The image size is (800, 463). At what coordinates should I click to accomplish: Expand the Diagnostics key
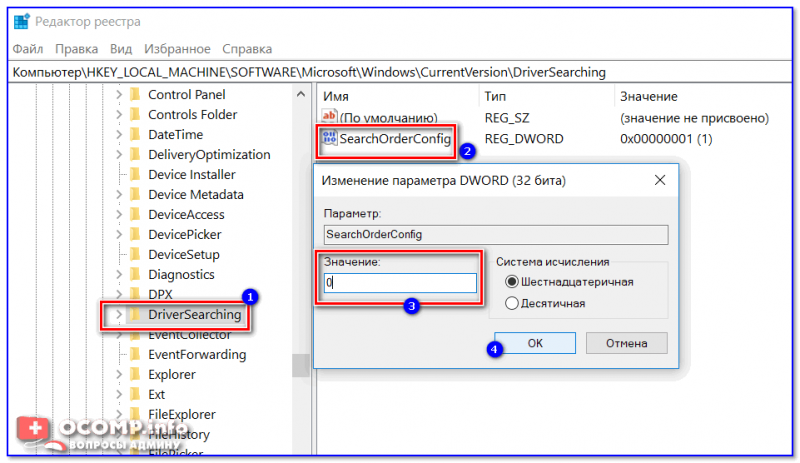(x=119, y=274)
